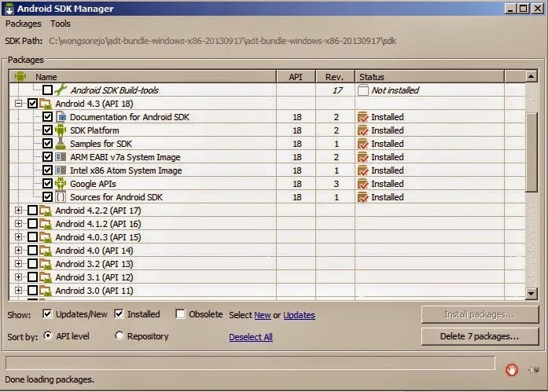
Task: Click the scroll down arrow of the package list
Action: 531,293
